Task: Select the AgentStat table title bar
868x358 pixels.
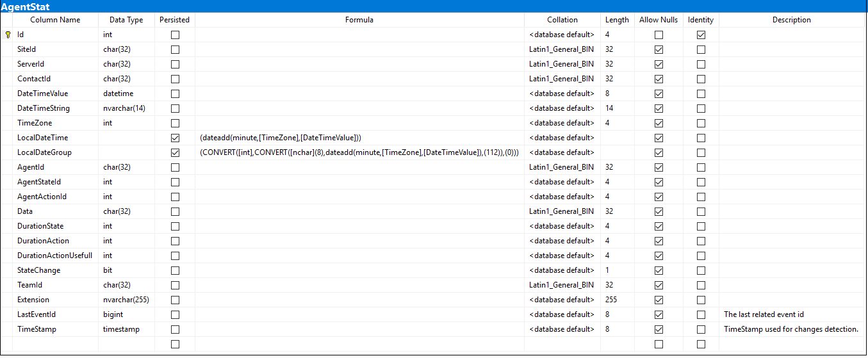Action: pos(434,6)
